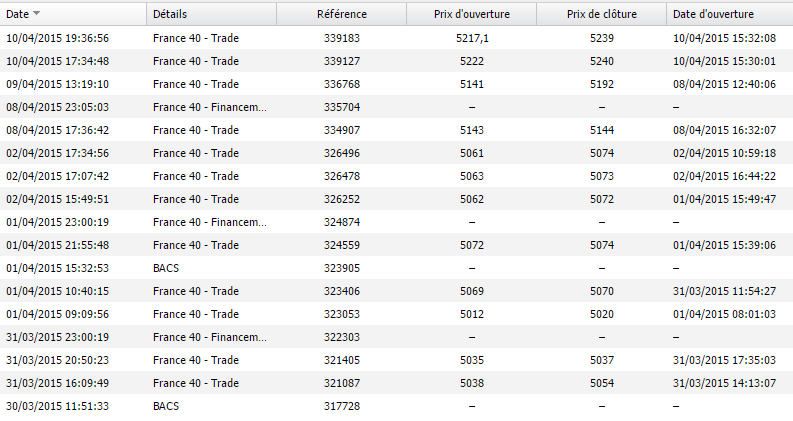Select the row with reference 336768
The width and height of the screenshot is (793, 421).
point(341,84)
